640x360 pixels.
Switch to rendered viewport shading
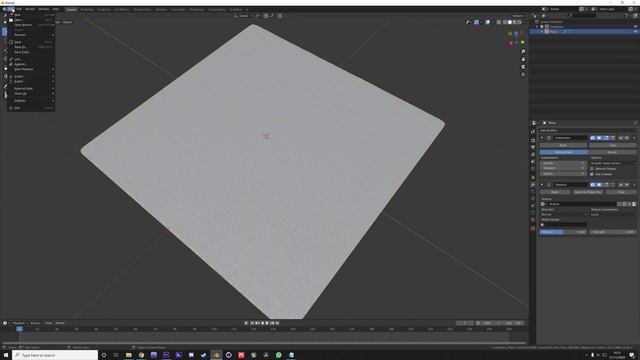pos(519,22)
